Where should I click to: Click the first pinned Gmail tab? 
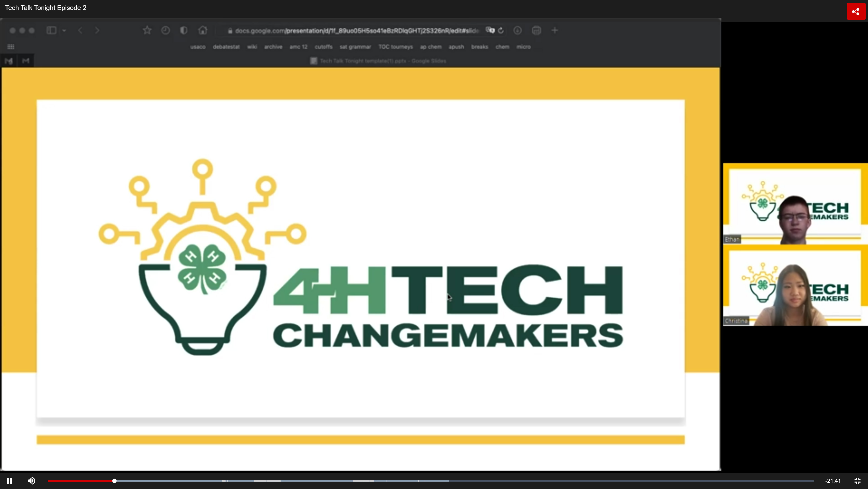[9, 61]
